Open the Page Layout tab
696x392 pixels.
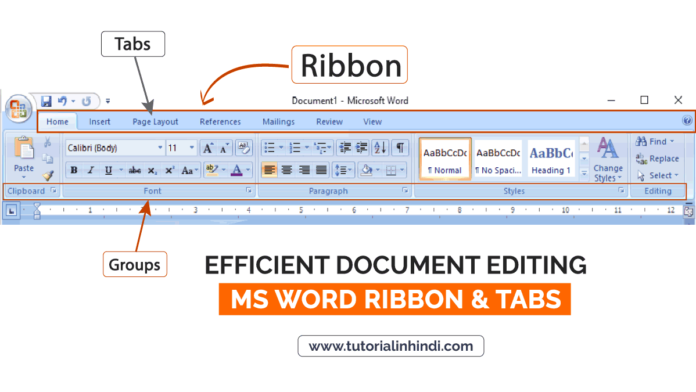(x=155, y=122)
